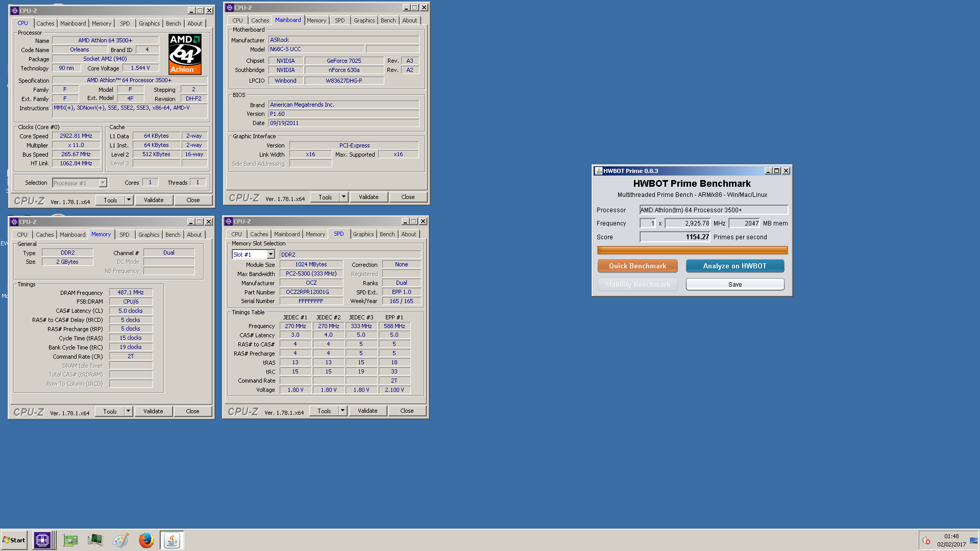
Task: Select Graphics tab in the Memory CPU-Z window
Action: pyautogui.click(x=149, y=235)
